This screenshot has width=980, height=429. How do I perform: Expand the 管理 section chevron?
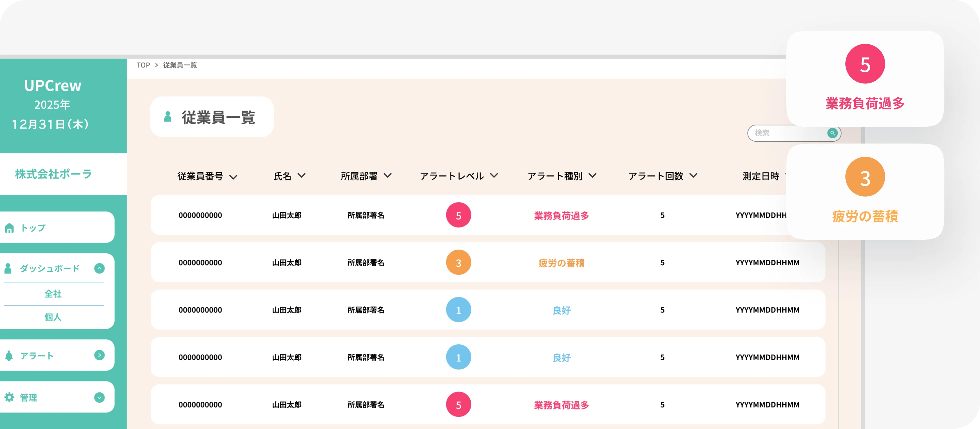[100, 397]
